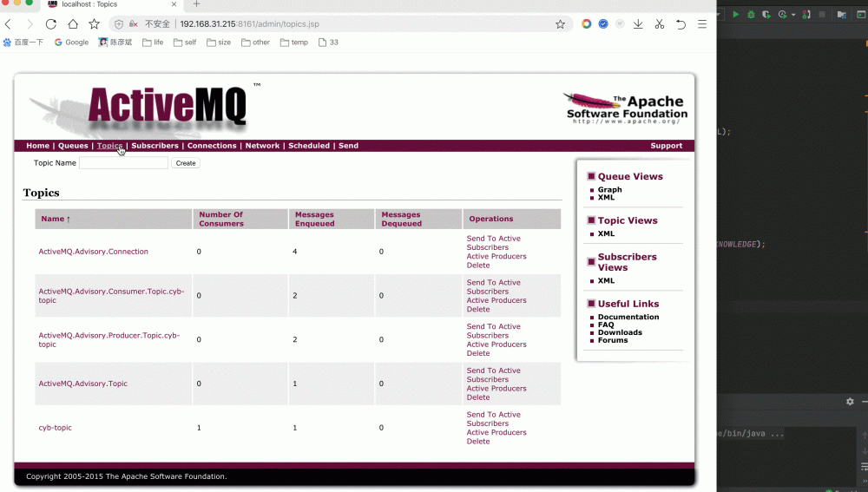Click Run with Coverage icon in IDE
This screenshot has height=492, width=868.
click(x=766, y=15)
